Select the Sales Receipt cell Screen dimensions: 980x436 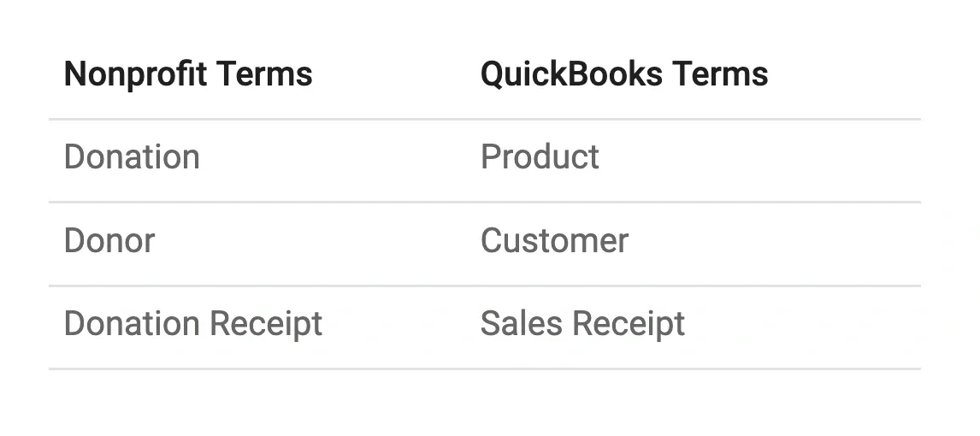tap(582, 324)
